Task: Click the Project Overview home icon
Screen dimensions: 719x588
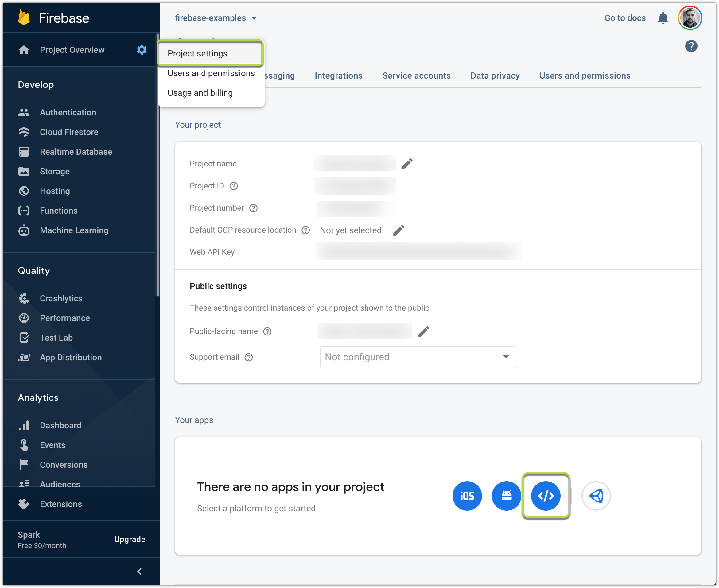Action: (x=24, y=50)
